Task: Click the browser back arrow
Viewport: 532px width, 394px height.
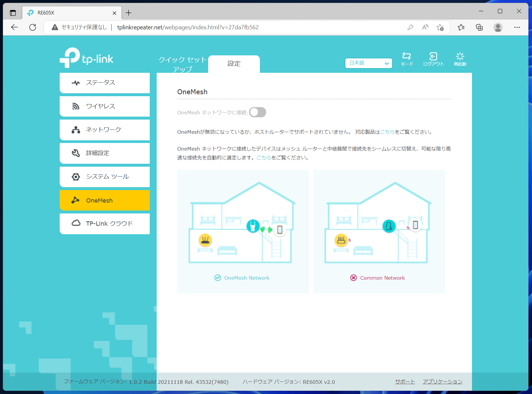Action: point(15,27)
